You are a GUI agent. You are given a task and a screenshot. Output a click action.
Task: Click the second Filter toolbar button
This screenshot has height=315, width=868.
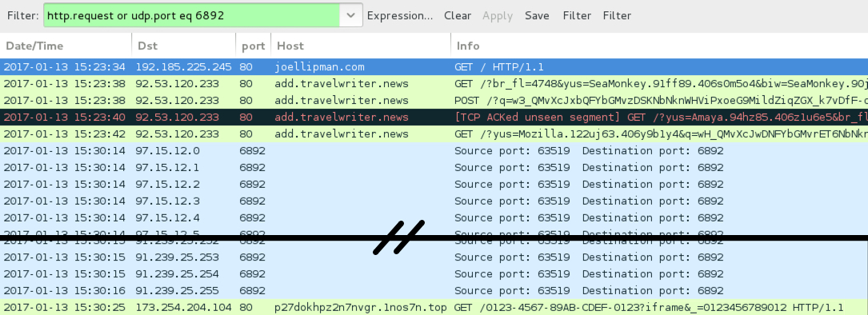[618, 15]
